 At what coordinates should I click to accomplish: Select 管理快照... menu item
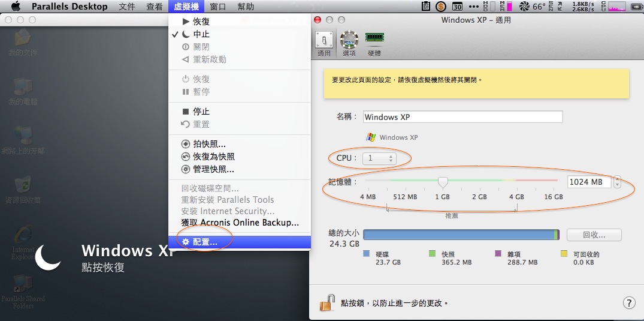240,169
